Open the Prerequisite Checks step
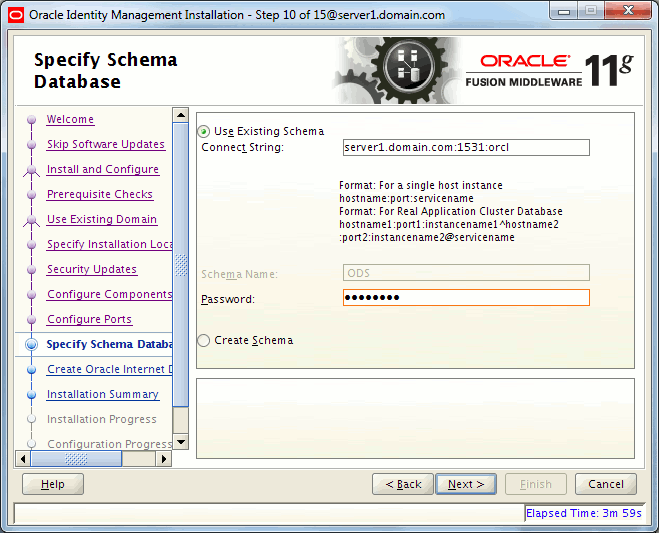The height and width of the screenshot is (533, 659). (100, 194)
